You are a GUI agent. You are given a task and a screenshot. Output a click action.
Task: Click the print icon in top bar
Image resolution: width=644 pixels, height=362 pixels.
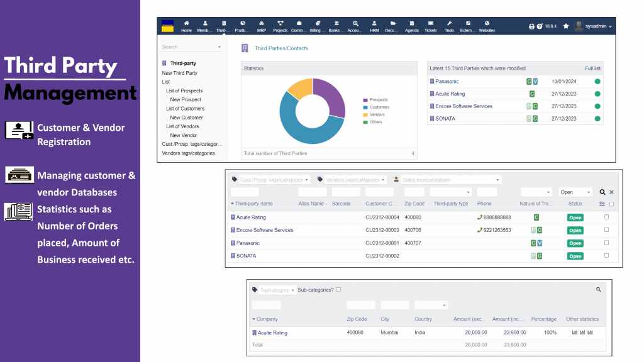531,26
